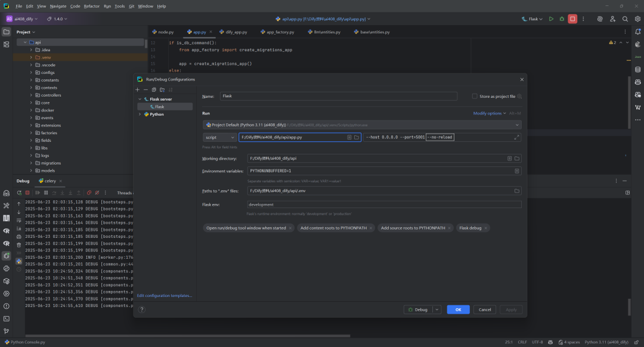
Task: Click the save configuration to folder icon
Action: tap(162, 89)
